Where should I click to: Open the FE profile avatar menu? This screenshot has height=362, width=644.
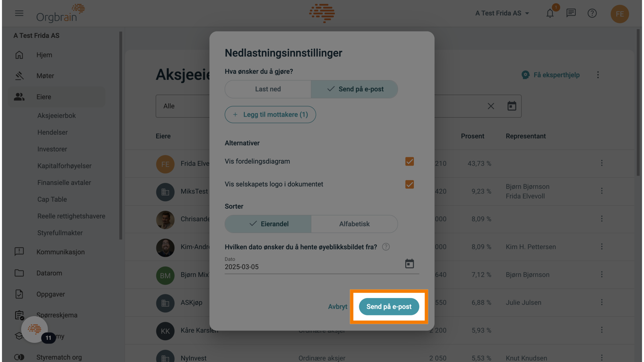point(620,14)
